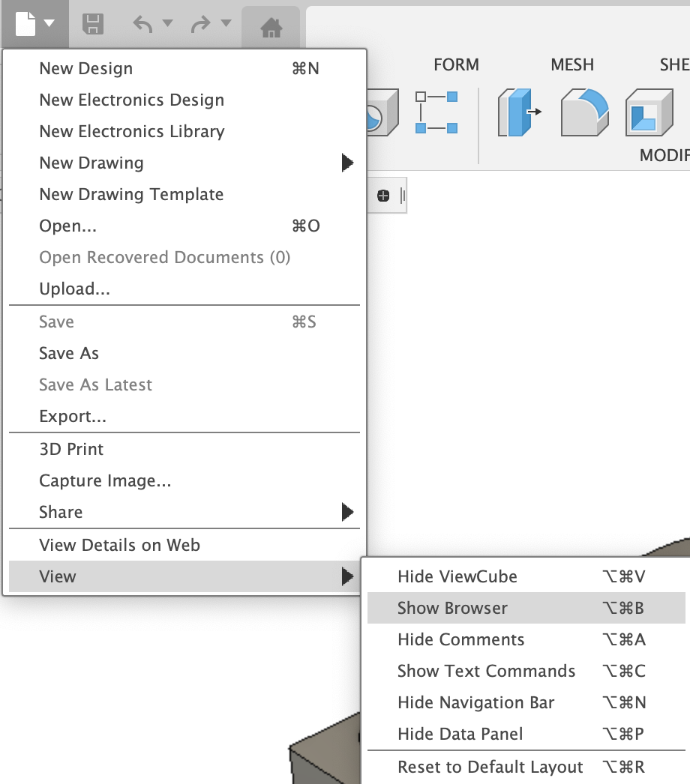690x784 pixels.
Task: Toggle Hide ViewCube in the View submenu
Action: point(457,576)
